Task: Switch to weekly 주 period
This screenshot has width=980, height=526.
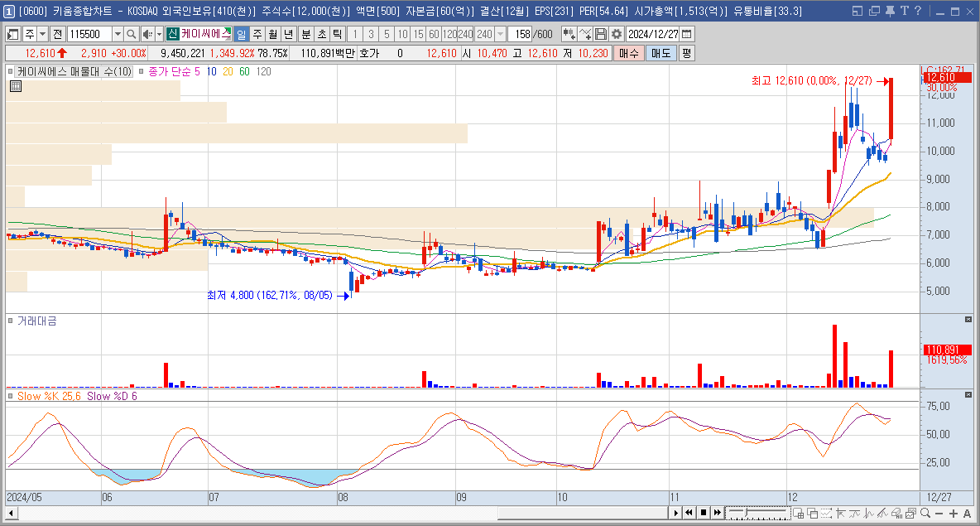Action: click(257, 35)
